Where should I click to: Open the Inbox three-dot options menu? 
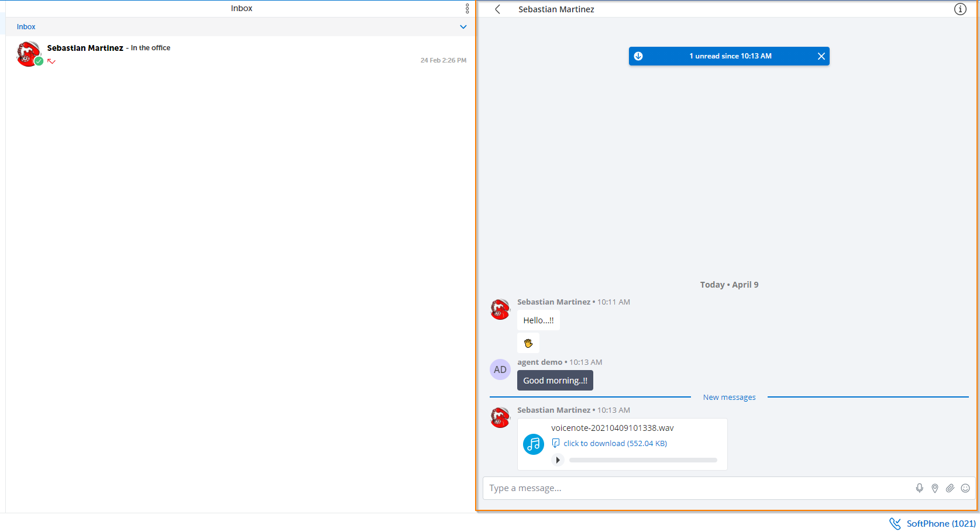467,8
